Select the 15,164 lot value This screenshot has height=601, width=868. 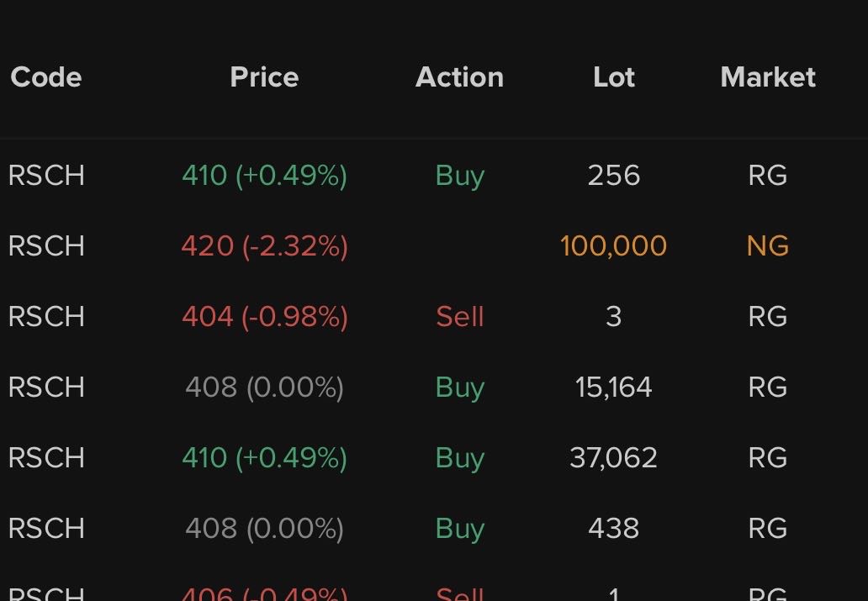(614, 387)
